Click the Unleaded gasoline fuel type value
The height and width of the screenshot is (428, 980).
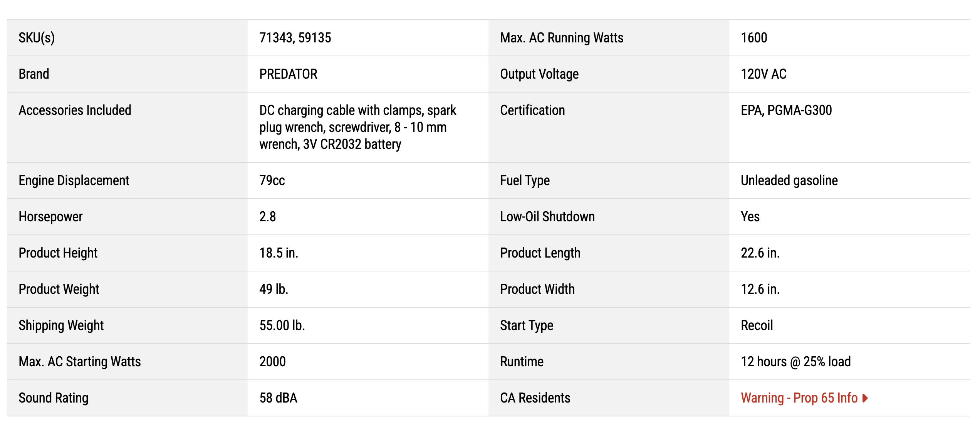[789, 180]
